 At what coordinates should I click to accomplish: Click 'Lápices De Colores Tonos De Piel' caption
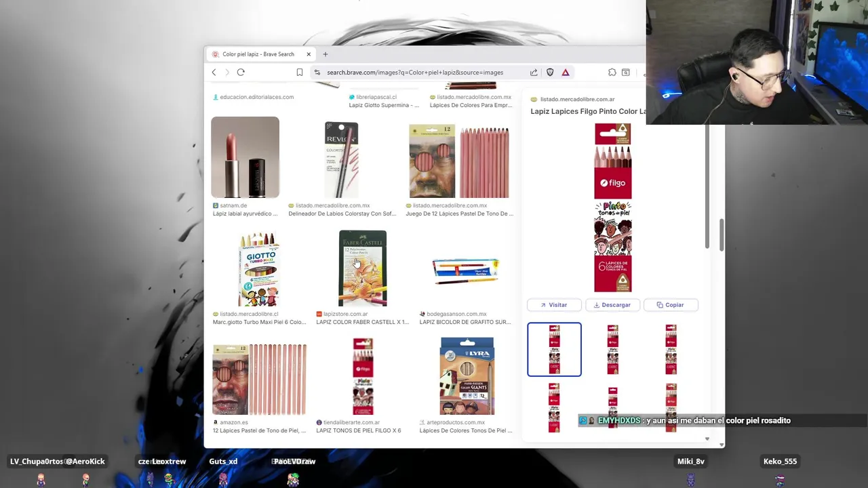pos(465,430)
